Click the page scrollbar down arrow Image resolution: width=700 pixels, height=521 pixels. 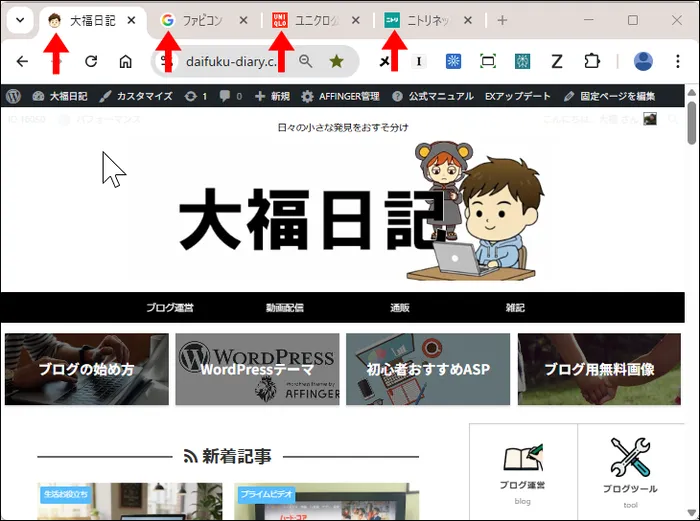coord(692,513)
